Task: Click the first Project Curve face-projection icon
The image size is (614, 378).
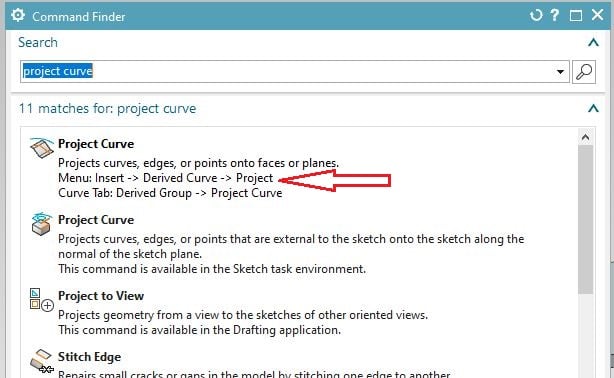Action: (x=42, y=148)
